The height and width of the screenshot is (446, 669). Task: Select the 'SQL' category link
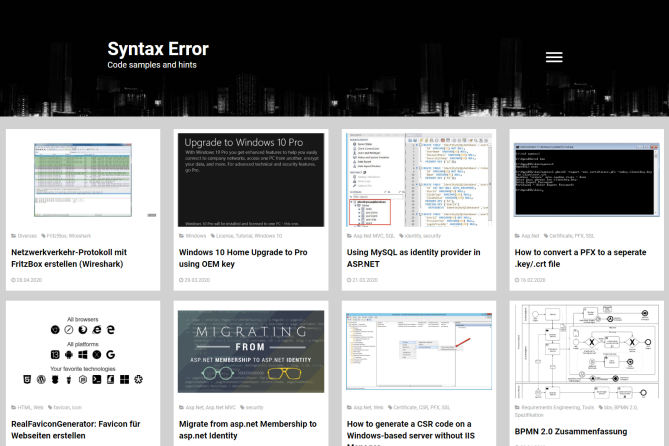(390, 236)
